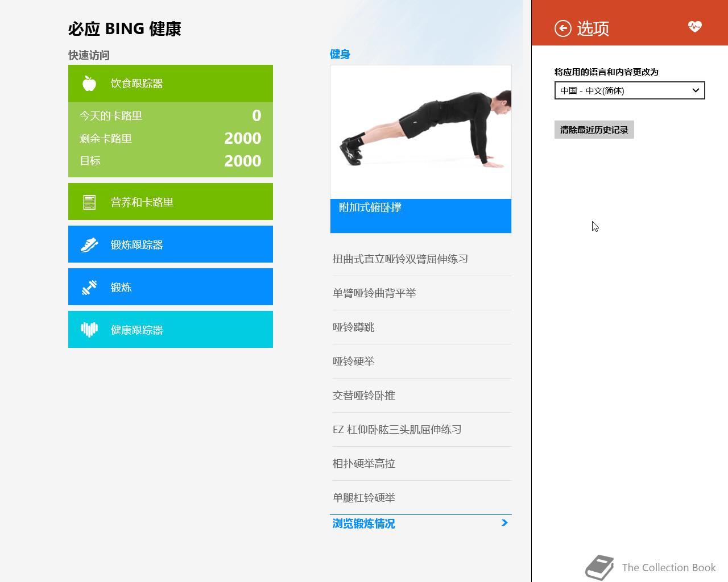Click the 健身 section heading
Viewport: 728px width, 582px height.
pos(340,54)
